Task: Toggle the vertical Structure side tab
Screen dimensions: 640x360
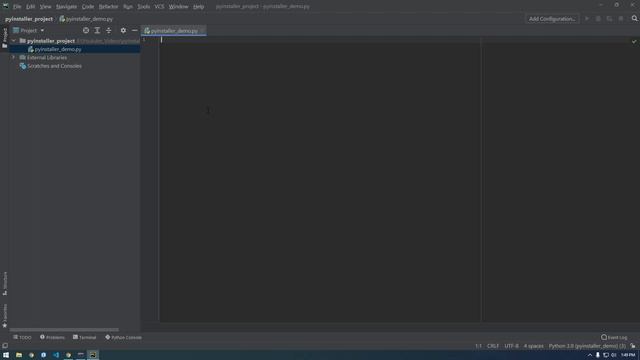Action: coord(4,283)
